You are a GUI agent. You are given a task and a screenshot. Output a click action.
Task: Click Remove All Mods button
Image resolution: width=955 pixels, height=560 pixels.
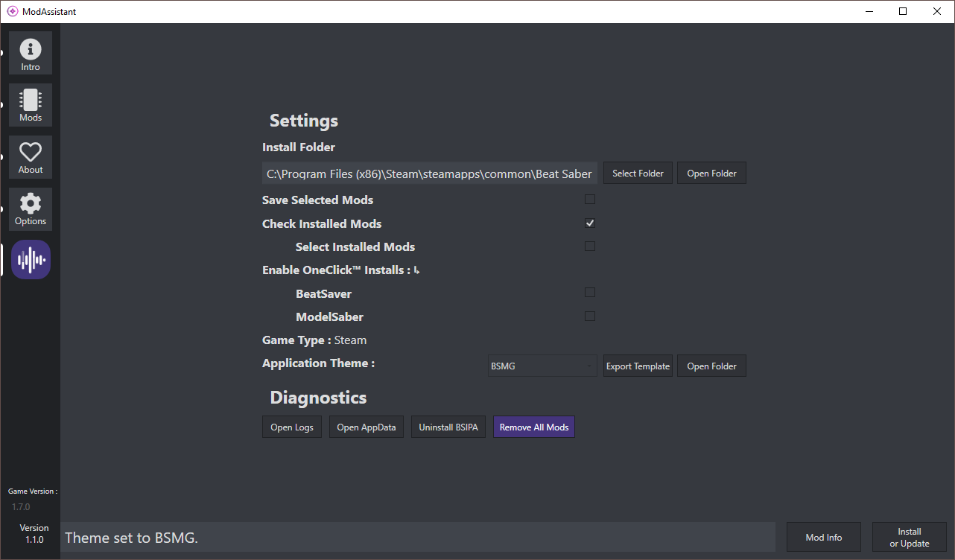pyautogui.click(x=534, y=427)
